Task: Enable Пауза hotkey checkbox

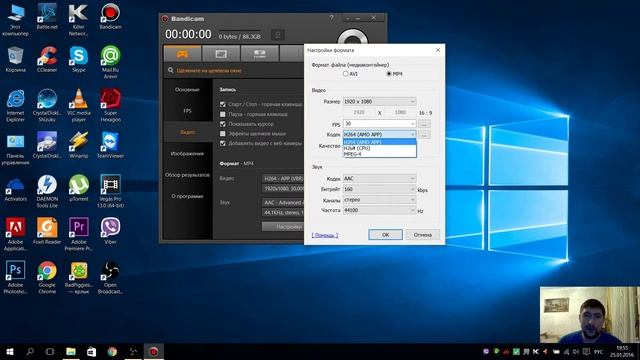Action: coord(223,114)
